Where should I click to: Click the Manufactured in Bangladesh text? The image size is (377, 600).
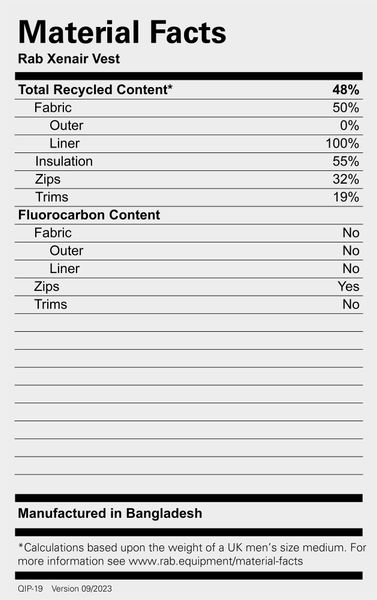point(110,513)
